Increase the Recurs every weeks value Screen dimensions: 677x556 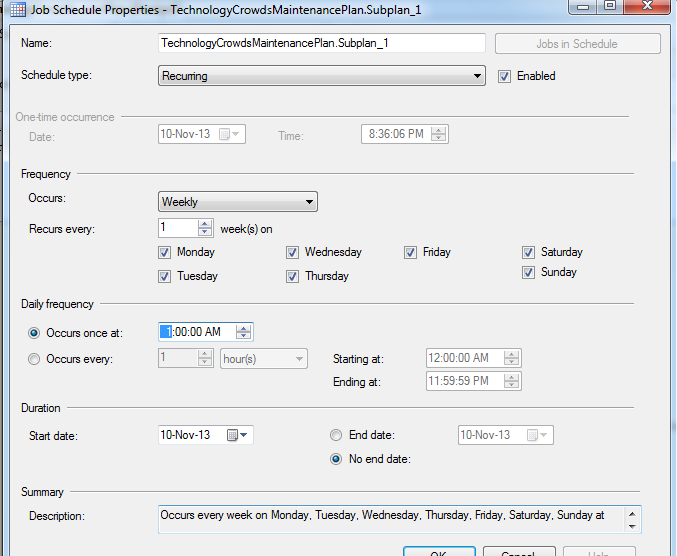(205, 224)
